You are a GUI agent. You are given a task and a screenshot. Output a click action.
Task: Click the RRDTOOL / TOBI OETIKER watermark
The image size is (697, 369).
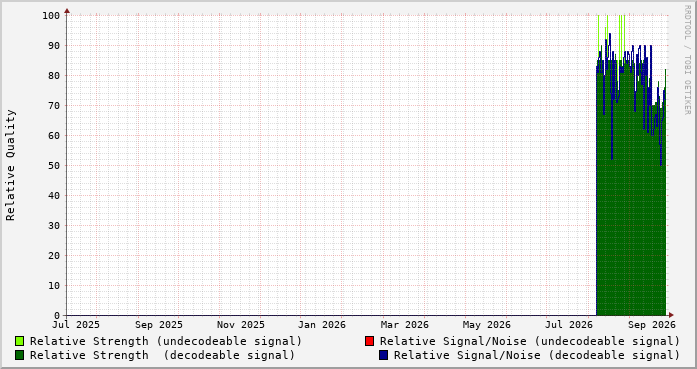click(687, 60)
